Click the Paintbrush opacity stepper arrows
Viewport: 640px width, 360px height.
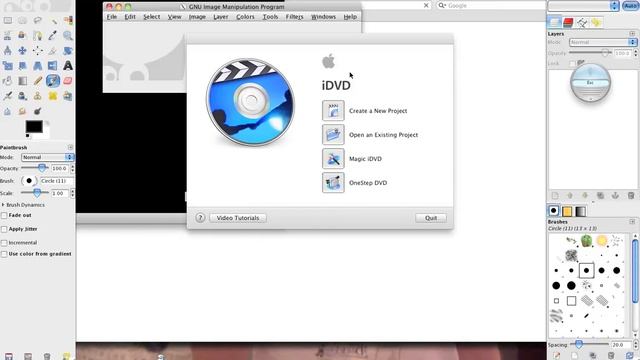click(73, 168)
